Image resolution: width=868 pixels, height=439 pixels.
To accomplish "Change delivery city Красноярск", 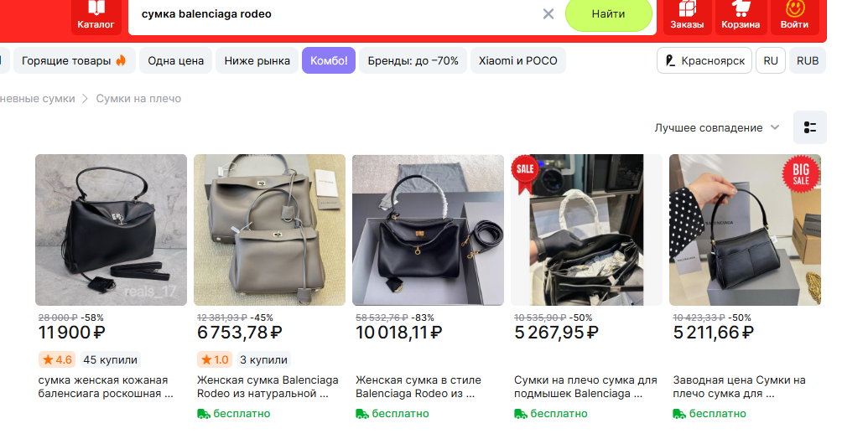I will point(704,60).
